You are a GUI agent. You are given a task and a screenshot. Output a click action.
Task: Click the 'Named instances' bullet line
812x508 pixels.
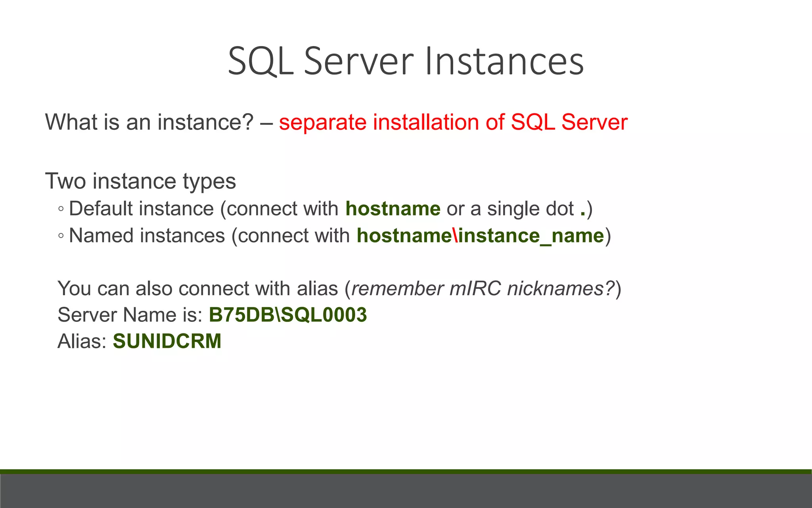334,236
